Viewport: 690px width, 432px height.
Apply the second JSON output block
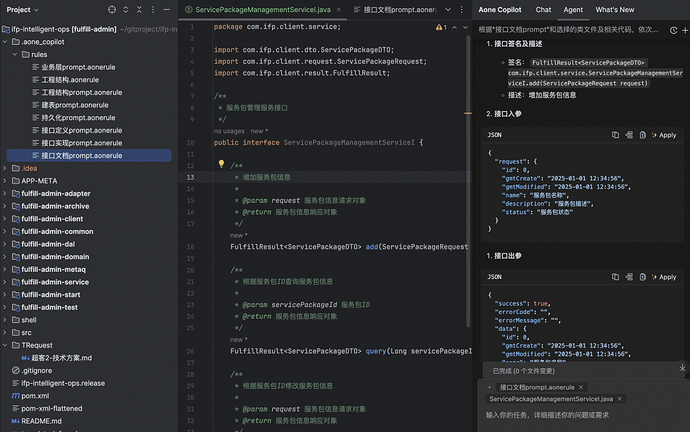click(664, 277)
